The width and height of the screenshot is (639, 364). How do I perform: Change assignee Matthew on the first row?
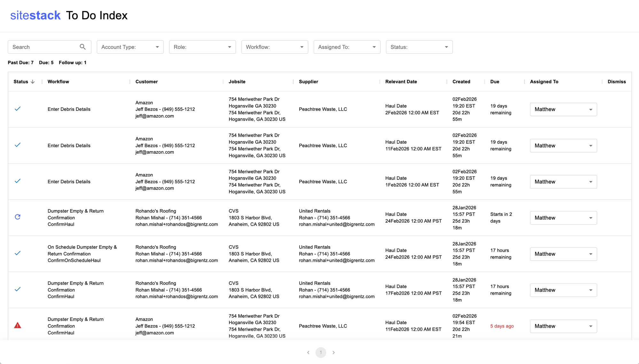(x=563, y=110)
